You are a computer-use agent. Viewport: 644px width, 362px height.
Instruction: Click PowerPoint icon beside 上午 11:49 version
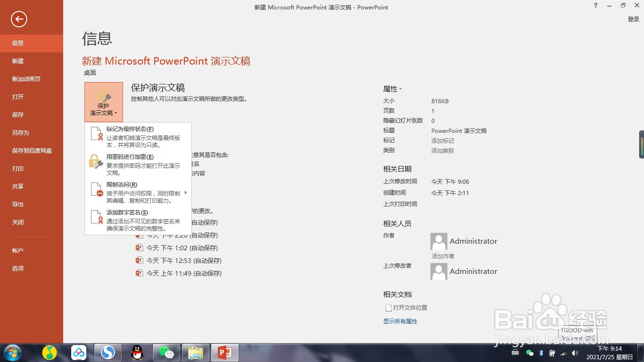point(139,273)
